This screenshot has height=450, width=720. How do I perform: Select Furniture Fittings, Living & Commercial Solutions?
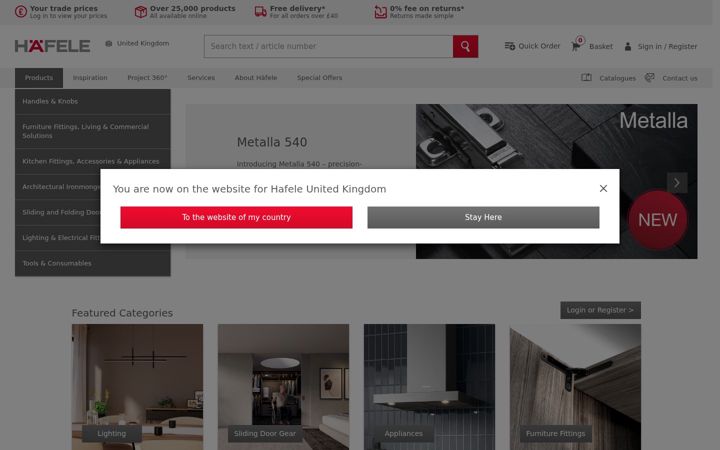pyautogui.click(x=93, y=131)
